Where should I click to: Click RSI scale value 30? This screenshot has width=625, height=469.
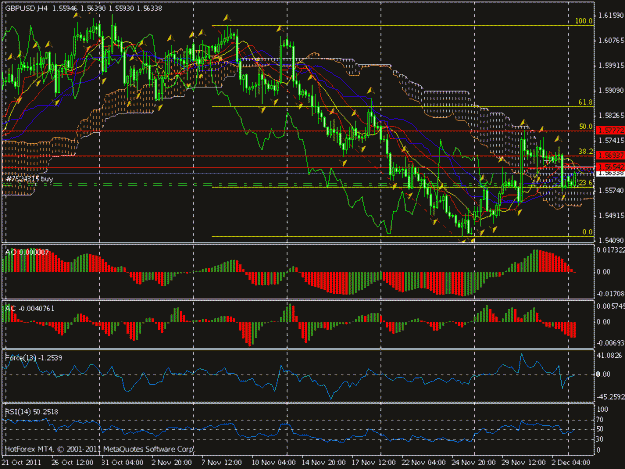point(600,439)
